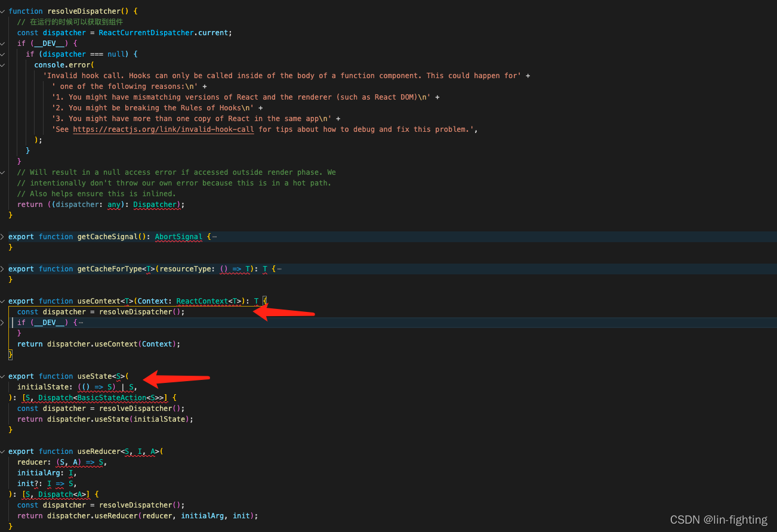
Task: Click the 'initialState:' parameter of useState
Action: 45,387
